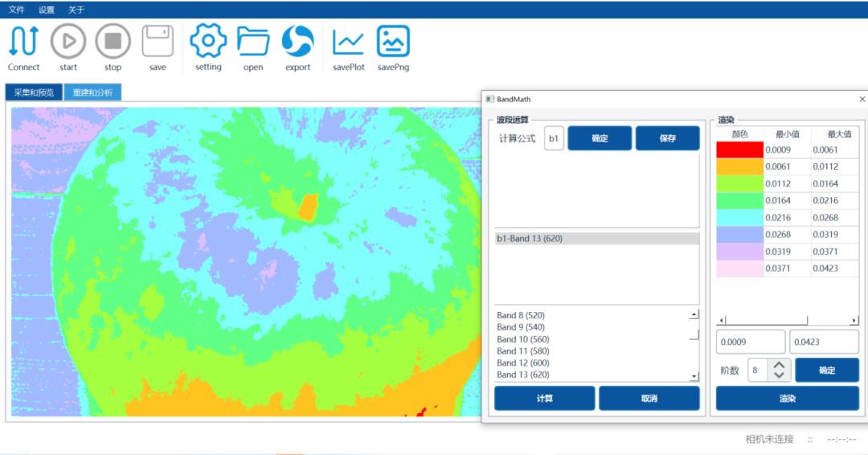Screen dimensions: 868x455
Task: Click the 阶数 value field showing 8
Action: (x=757, y=371)
